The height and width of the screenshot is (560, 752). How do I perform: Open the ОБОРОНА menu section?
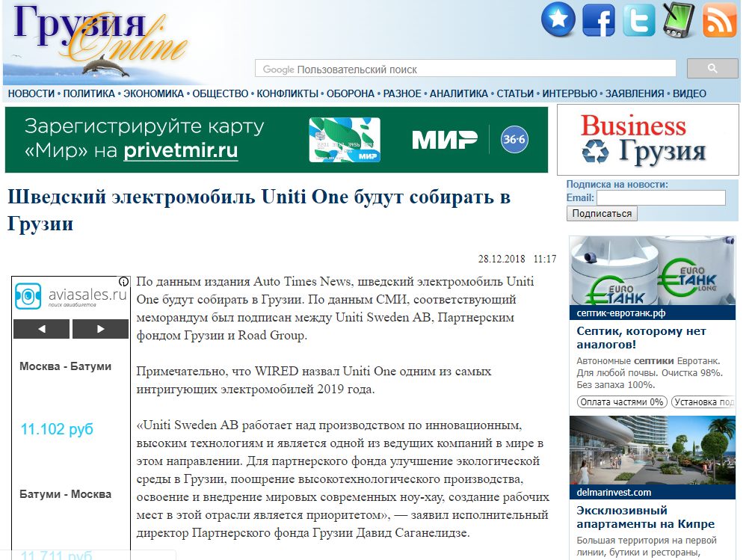pyautogui.click(x=351, y=93)
